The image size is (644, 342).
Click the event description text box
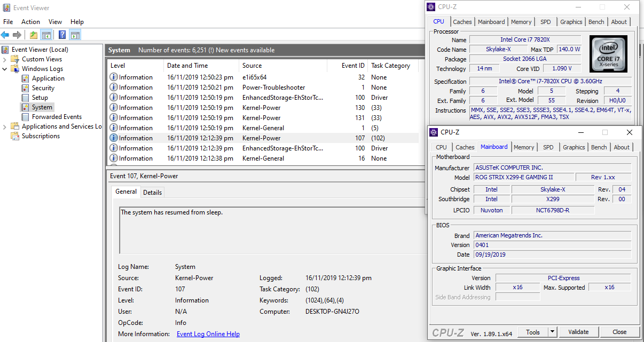coord(273,230)
